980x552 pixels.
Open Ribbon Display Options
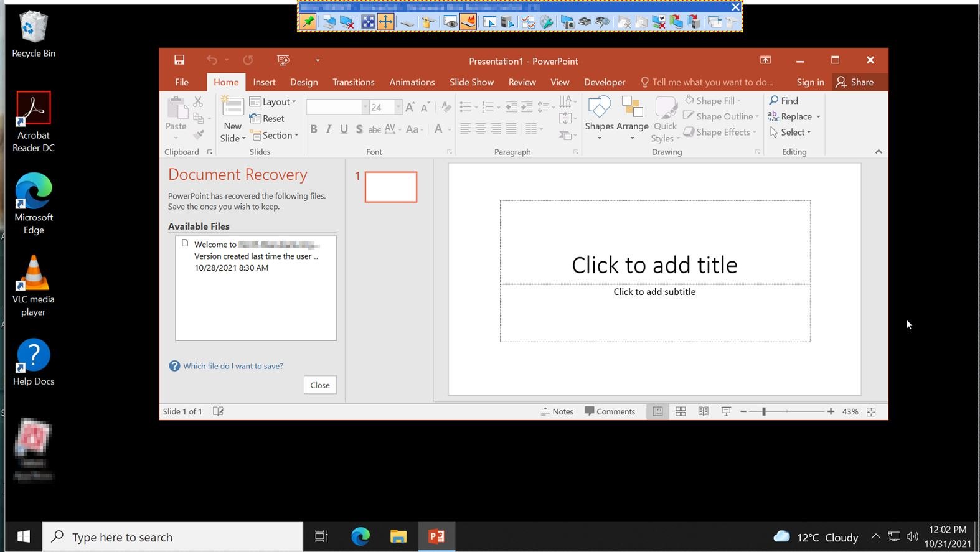(765, 60)
